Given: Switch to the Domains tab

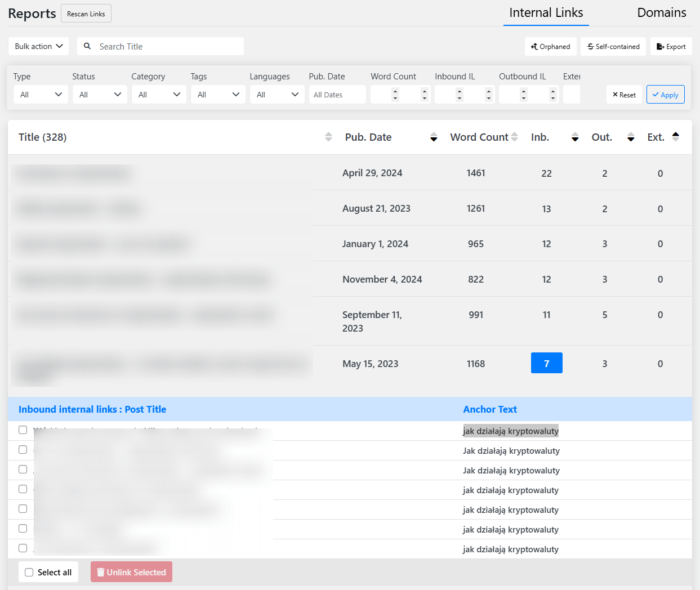Looking at the screenshot, I should pyautogui.click(x=661, y=13).
